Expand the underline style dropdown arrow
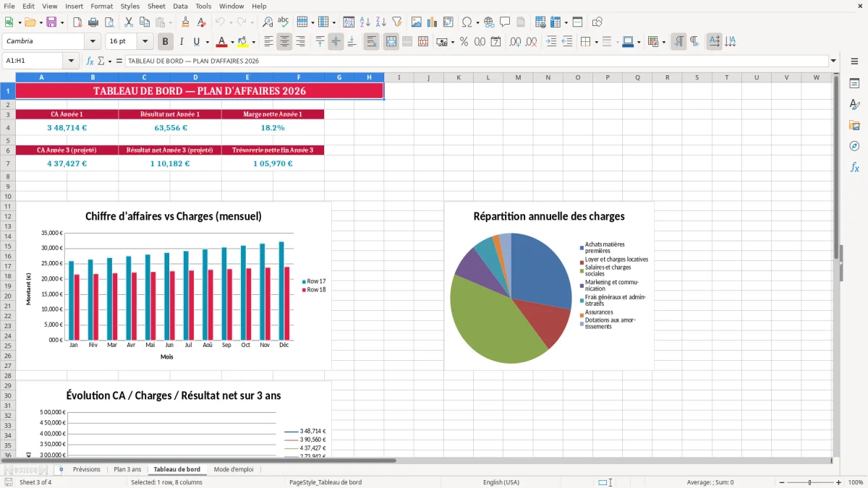 click(207, 42)
